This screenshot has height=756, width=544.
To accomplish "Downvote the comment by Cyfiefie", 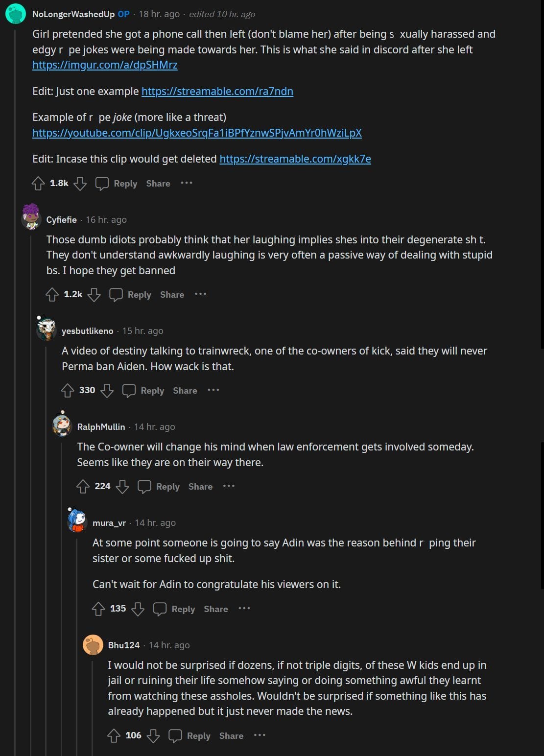I will [94, 294].
